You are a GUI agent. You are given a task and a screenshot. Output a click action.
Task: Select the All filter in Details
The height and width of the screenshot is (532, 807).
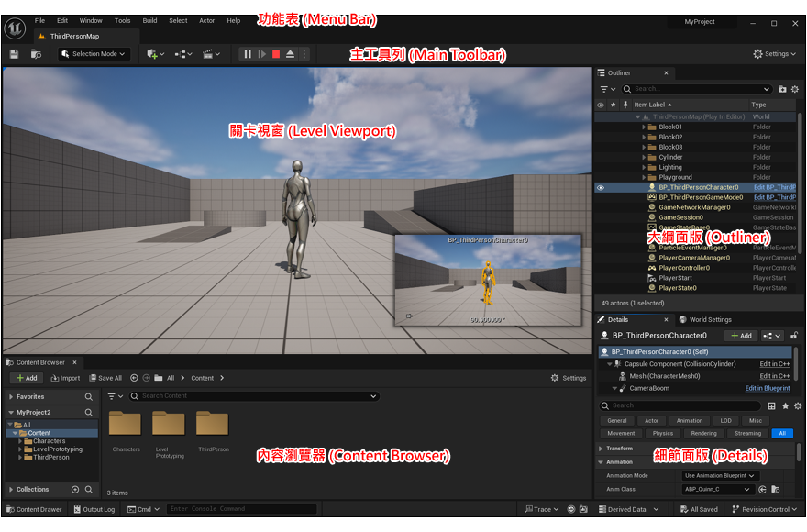click(782, 434)
